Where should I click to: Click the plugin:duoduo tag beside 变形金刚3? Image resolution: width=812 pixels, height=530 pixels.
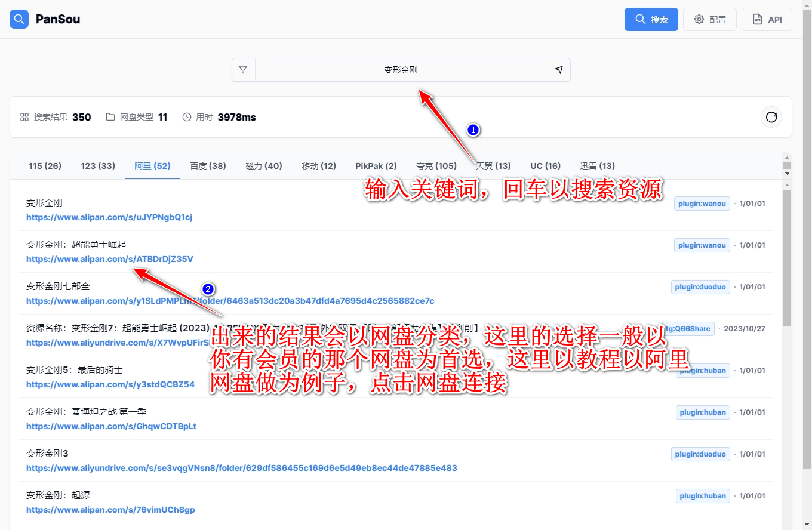(700, 454)
